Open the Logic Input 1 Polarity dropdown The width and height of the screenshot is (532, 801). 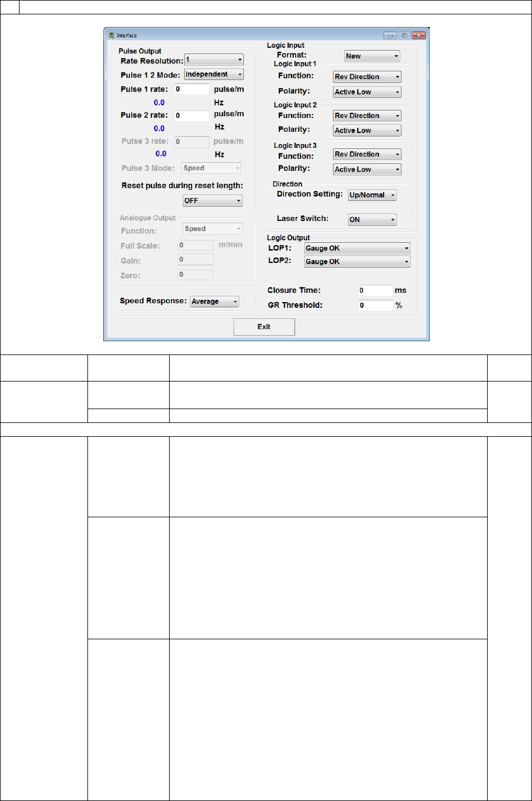(x=367, y=92)
